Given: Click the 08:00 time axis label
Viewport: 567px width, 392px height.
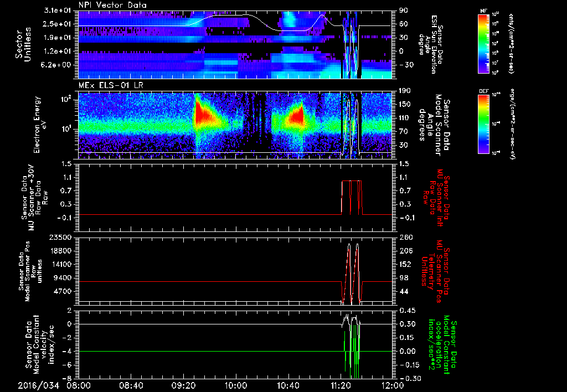Looking at the screenshot, I should coord(79,385).
